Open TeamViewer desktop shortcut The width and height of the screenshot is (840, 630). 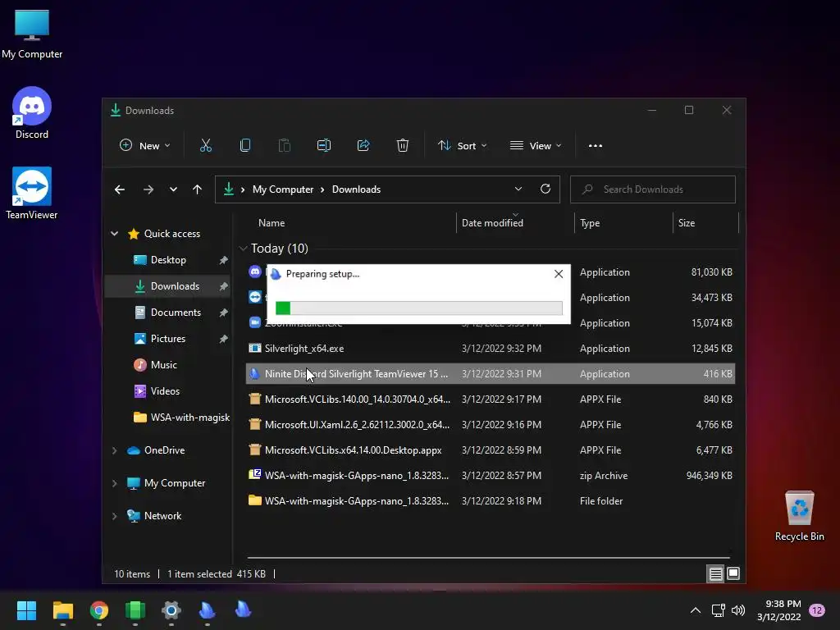tap(32, 193)
